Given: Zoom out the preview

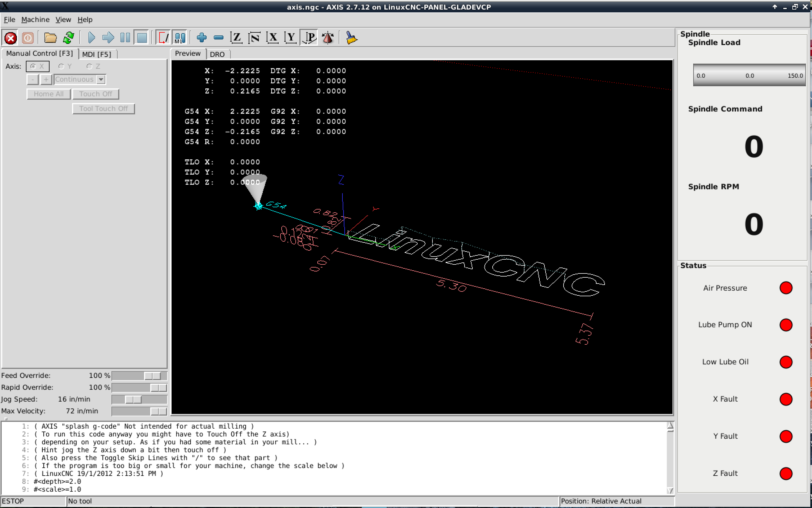Looking at the screenshot, I should [219, 38].
